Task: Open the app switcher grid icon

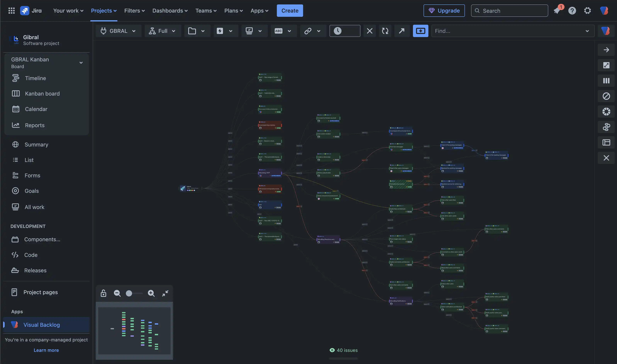Action: point(12,11)
